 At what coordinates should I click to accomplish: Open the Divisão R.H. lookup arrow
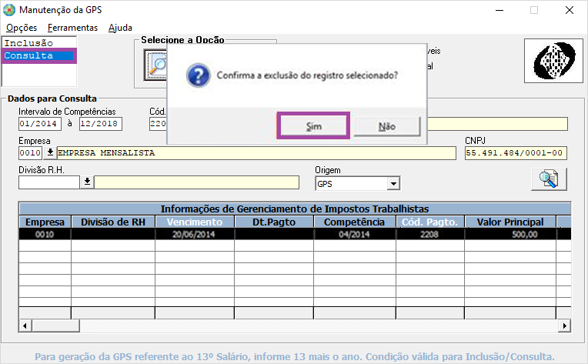(x=87, y=182)
